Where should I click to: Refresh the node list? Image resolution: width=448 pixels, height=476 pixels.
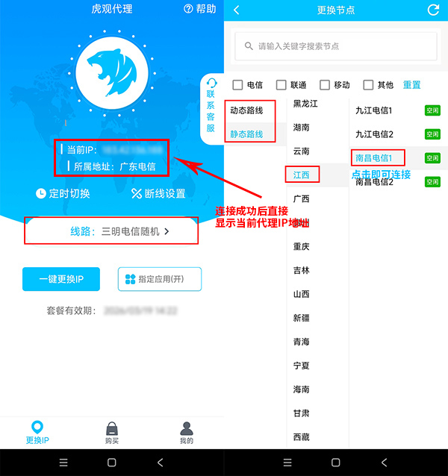tap(433, 10)
